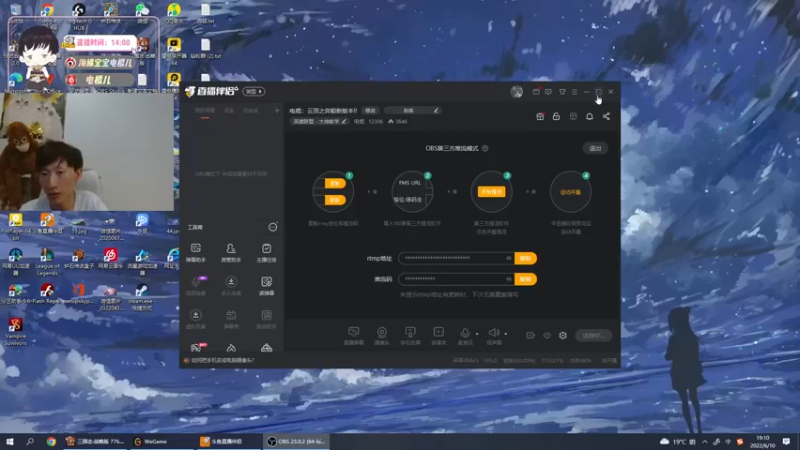The height and width of the screenshot is (450, 800).
Task: Select the second scene tab in left panel
Action: (230, 110)
